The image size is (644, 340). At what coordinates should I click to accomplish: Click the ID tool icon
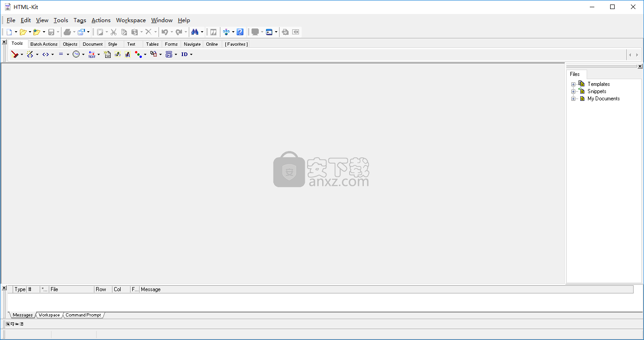pos(184,54)
